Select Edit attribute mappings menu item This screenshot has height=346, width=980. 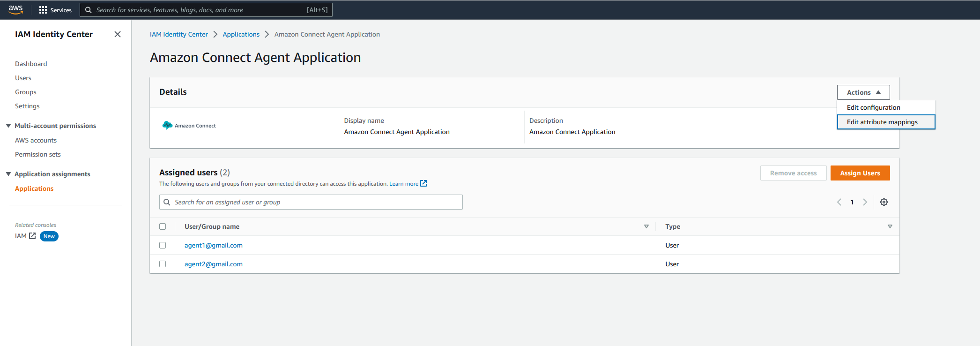pos(886,122)
